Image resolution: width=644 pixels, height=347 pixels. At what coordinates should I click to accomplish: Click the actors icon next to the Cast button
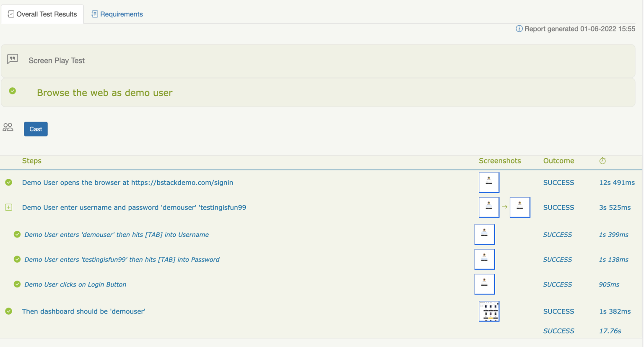click(x=8, y=127)
